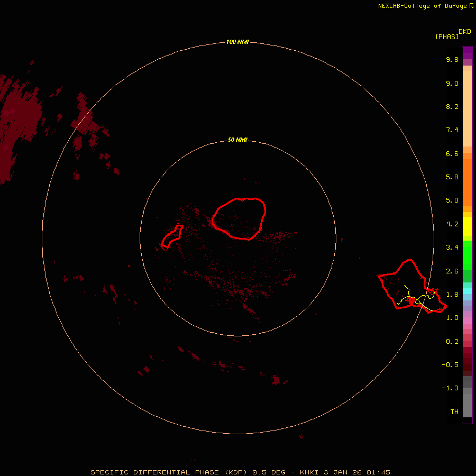Image resolution: width=476 pixels, height=476 pixels.
Task: Click the 9.8 value on the color scale
Action: pyautogui.click(x=452, y=59)
